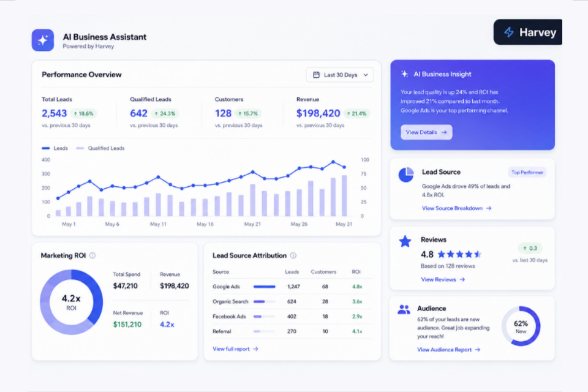This screenshot has height=392, width=588.
Task: Open the View Source Breakdown link
Action: 456,208
